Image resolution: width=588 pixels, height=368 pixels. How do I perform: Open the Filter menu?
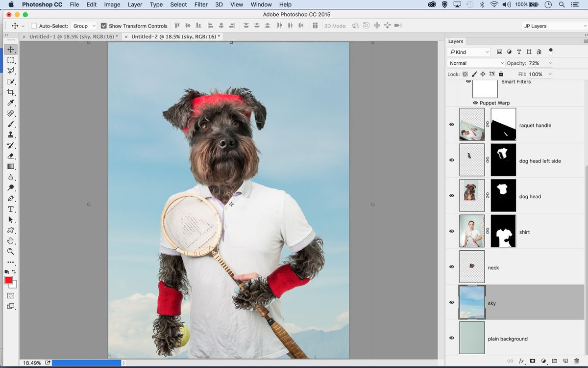[x=201, y=4]
